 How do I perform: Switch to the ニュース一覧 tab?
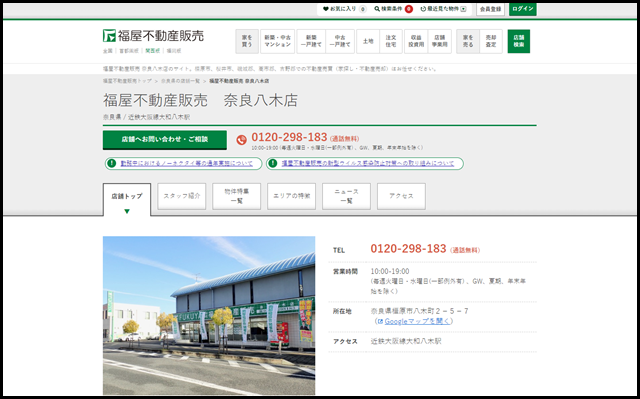point(347,196)
